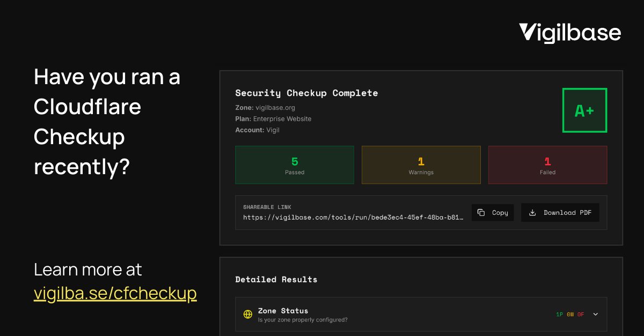
Task: Click the Zone Status row title
Action: tap(283, 311)
